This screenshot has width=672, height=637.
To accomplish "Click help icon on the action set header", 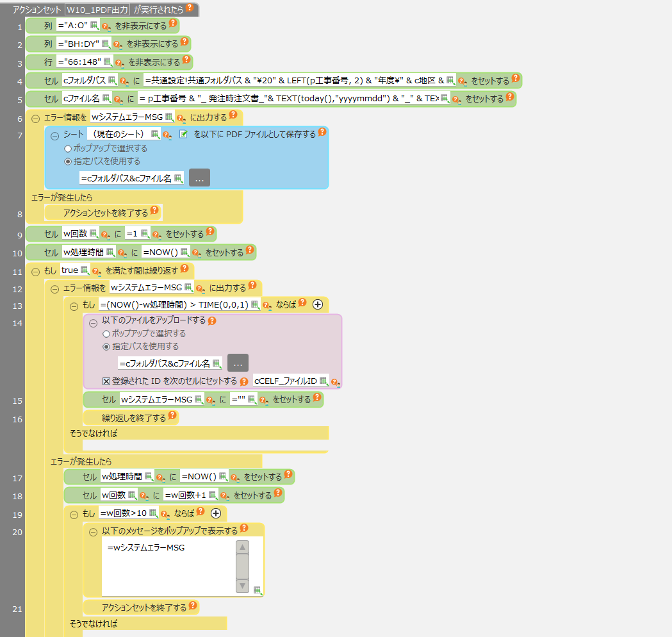I will [x=190, y=8].
